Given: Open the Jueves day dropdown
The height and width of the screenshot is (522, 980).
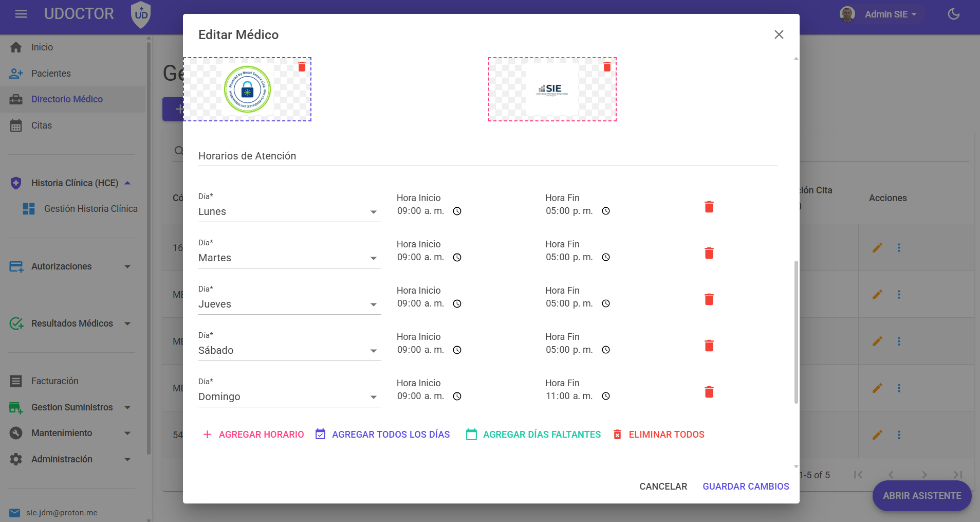Looking at the screenshot, I should (x=289, y=304).
